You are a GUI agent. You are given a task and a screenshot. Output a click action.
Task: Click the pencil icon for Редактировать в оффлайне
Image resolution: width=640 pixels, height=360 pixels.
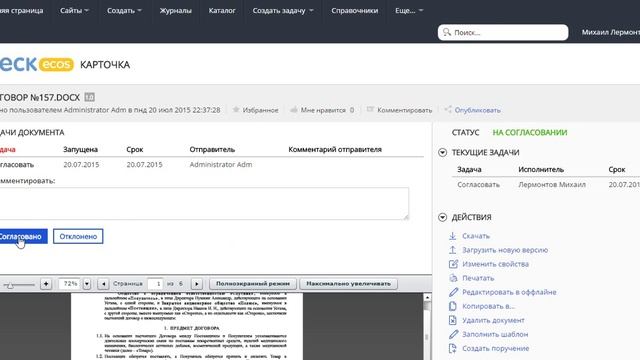point(453,292)
